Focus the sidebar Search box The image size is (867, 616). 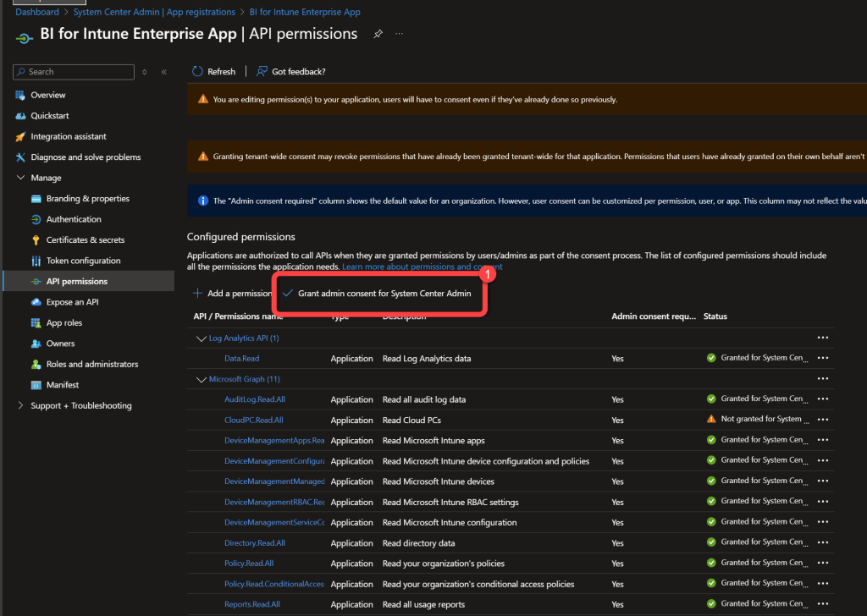click(x=74, y=72)
